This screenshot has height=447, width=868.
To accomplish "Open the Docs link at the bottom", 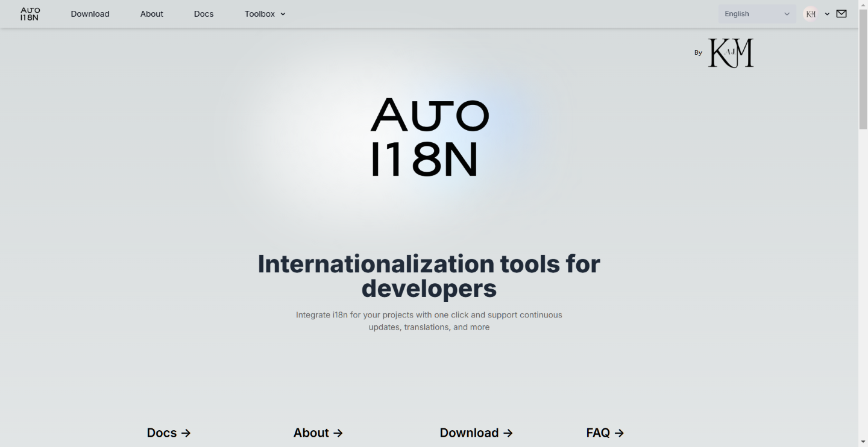I will tap(162, 433).
